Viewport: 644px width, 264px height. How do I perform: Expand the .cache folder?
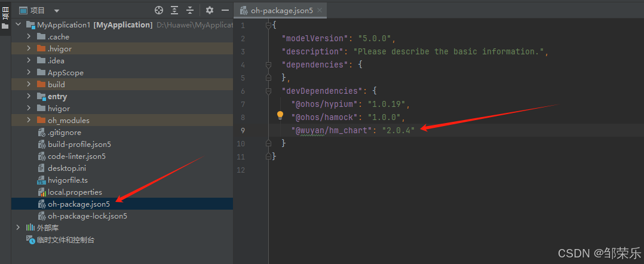tap(28, 36)
